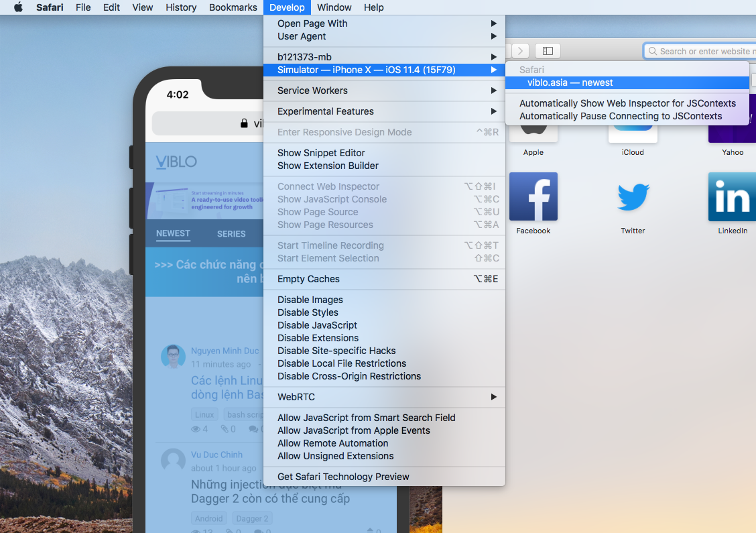Toggle Disable Site-specific Hacks option
The image size is (756, 533).
(384, 351)
